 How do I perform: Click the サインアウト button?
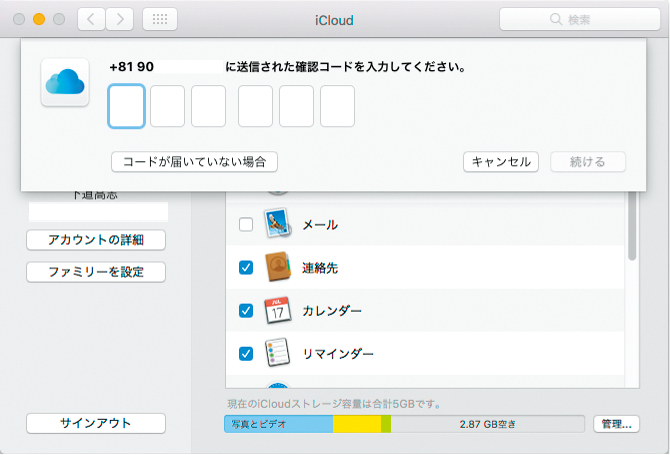click(96, 423)
